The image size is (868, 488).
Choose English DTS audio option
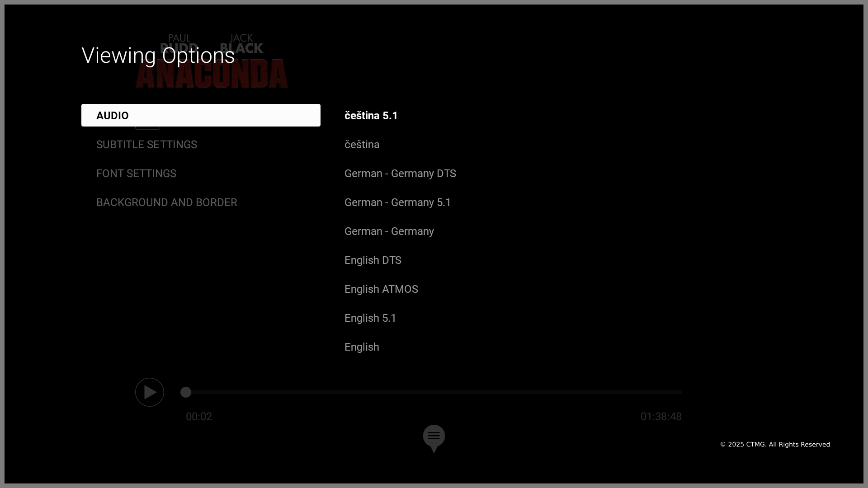(x=373, y=260)
